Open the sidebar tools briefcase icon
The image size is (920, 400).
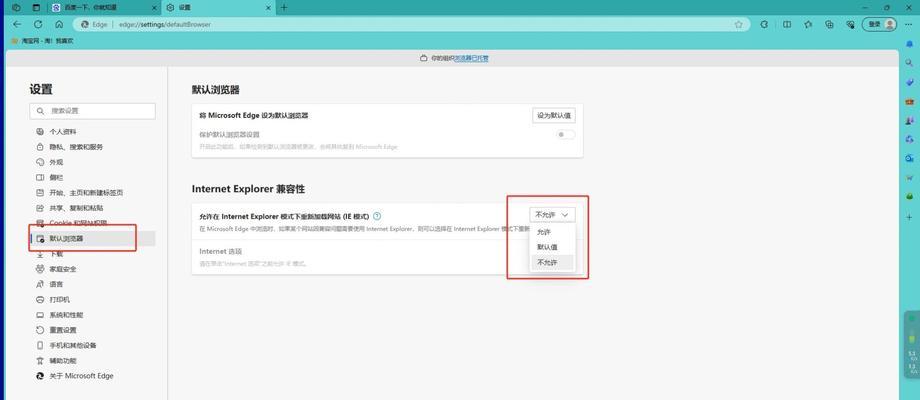coord(909,101)
